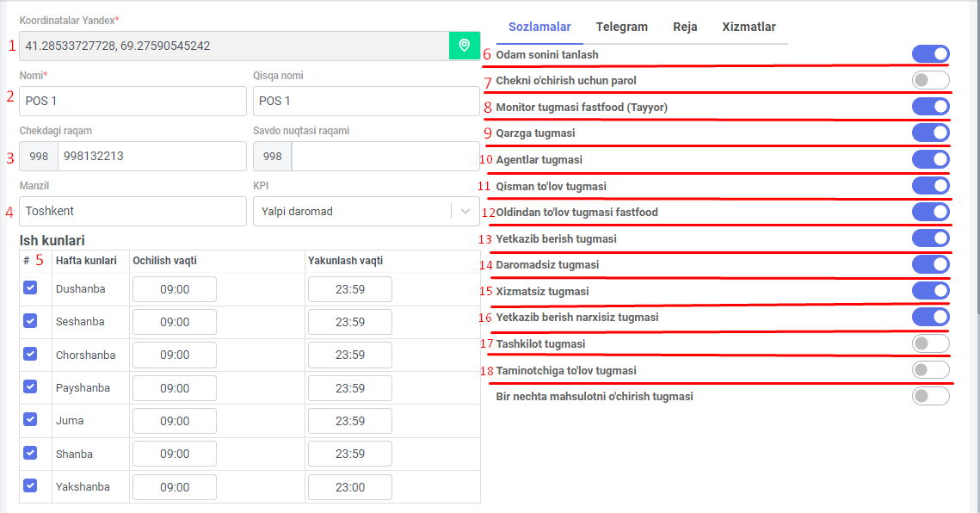Image resolution: width=980 pixels, height=513 pixels.
Task: Click Payshanba opening time 09:00 field
Action: pyautogui.click(x=175, y=388)
